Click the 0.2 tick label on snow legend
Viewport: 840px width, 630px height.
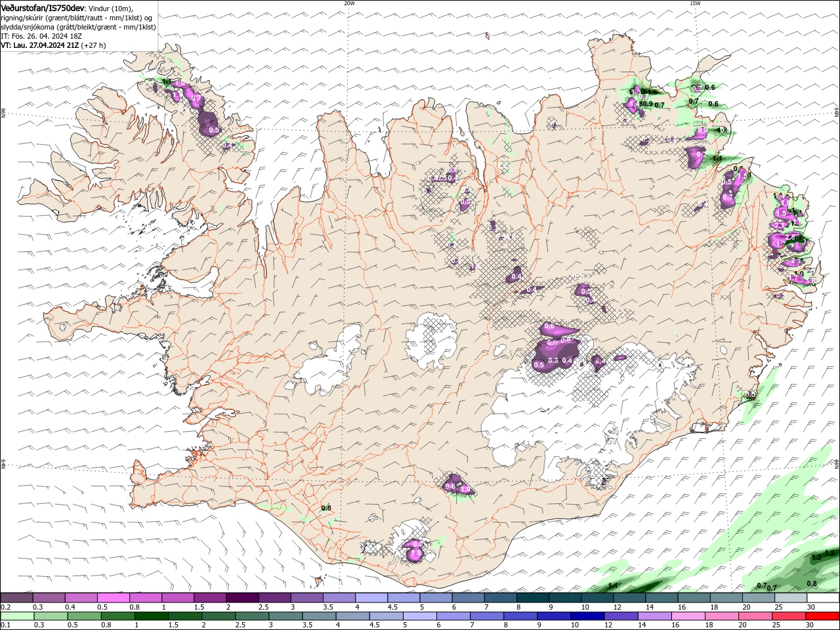point(5,607)
